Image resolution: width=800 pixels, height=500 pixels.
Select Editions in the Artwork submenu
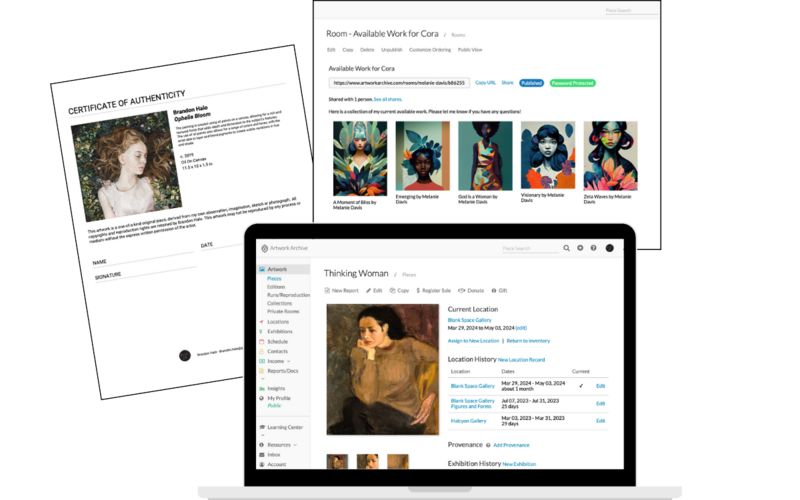click(276, 287)
